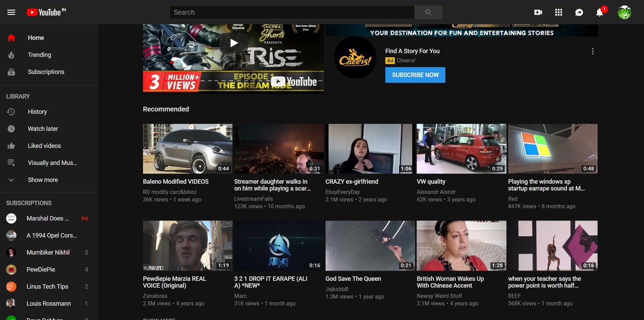The image size is (644, 320).
Task: Click the Subscriptions icon in sidebar
Action: (11, 72)
